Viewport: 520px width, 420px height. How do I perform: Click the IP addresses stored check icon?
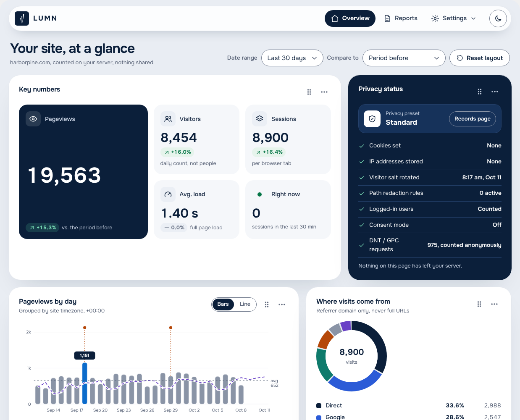click(x=362, y=162)
